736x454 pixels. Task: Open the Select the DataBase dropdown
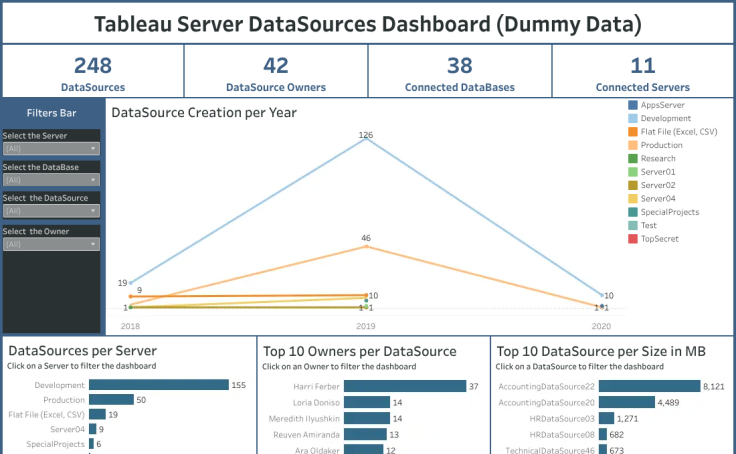coord(51,180)
